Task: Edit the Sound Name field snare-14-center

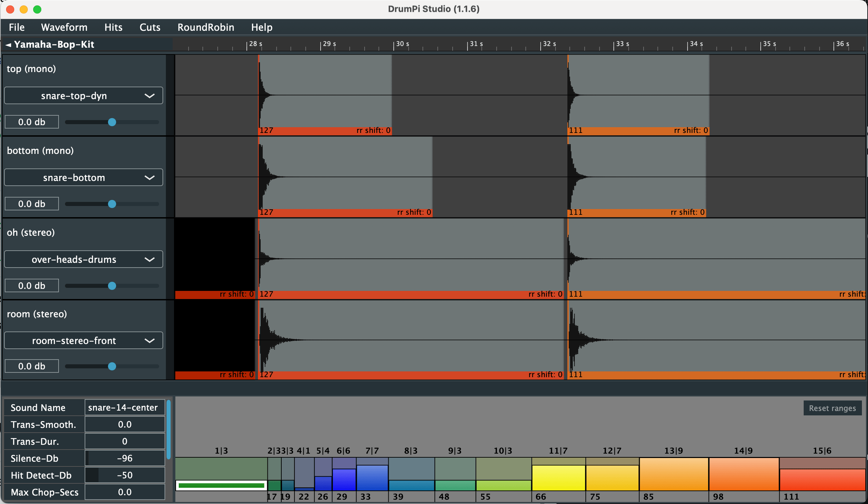Action: 124,408
